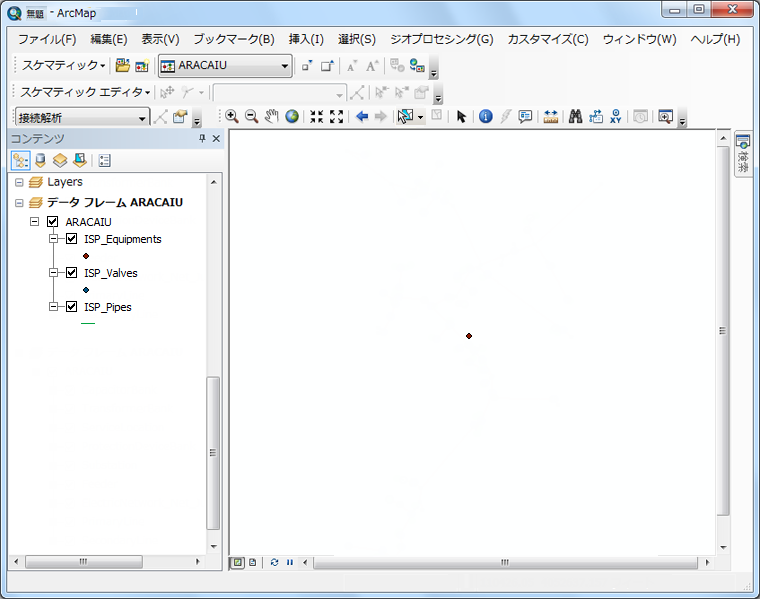Disable the ISP_Pipes layer checkbox
Screen dimensions: 760x599
click(72, 307)
